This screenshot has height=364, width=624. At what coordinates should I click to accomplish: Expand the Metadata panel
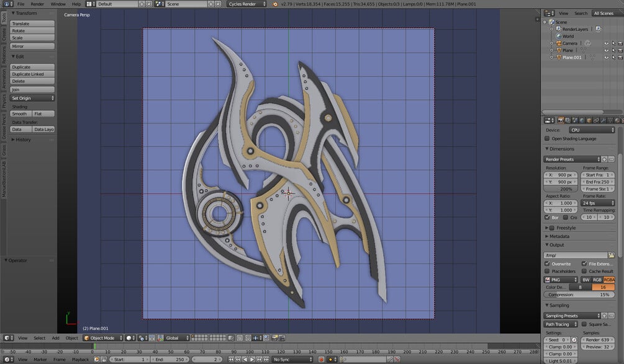click(x=559, y=236)
